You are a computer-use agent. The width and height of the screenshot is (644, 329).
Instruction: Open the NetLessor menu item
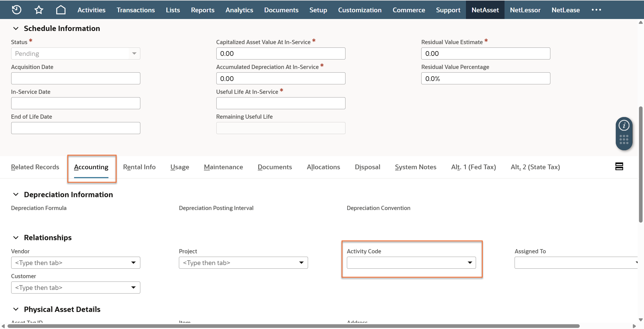(525, 10)
